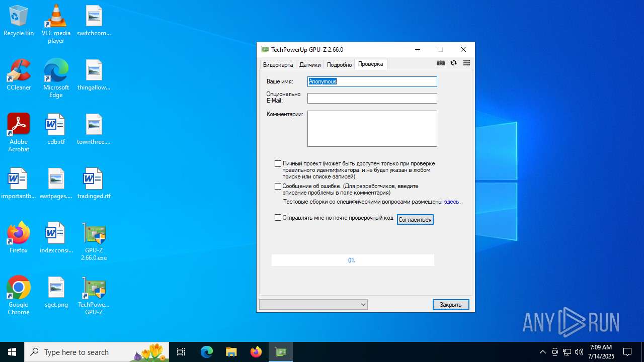Select the Проверка tab
This screenshot has height=362, width=644.
click(371, 64)
